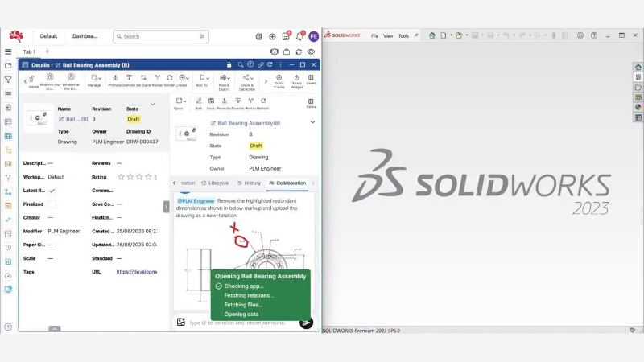Toggle the eye visibility icon in tab bar
The width and height of the screenshot is (644, 362).
point(311,51)
